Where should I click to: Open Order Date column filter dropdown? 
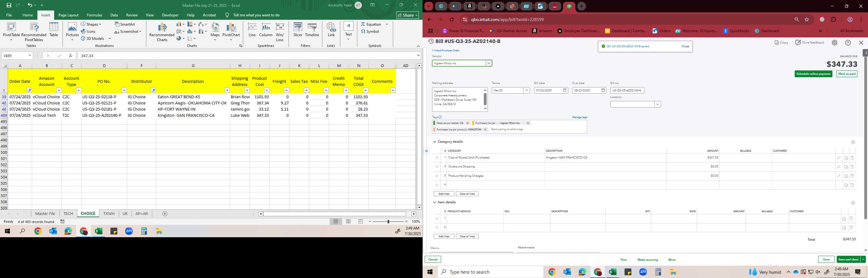pyautogui.click(x=29, y=91)
